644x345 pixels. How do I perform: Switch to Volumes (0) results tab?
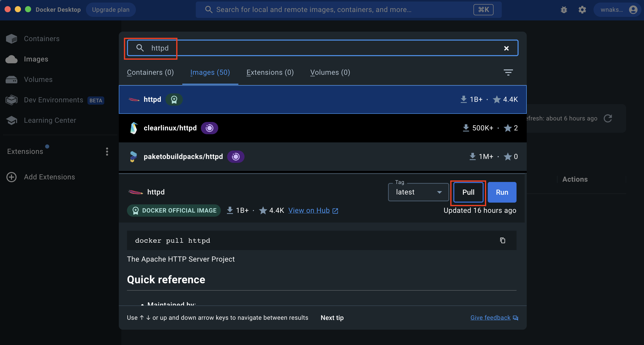(330, 72)
